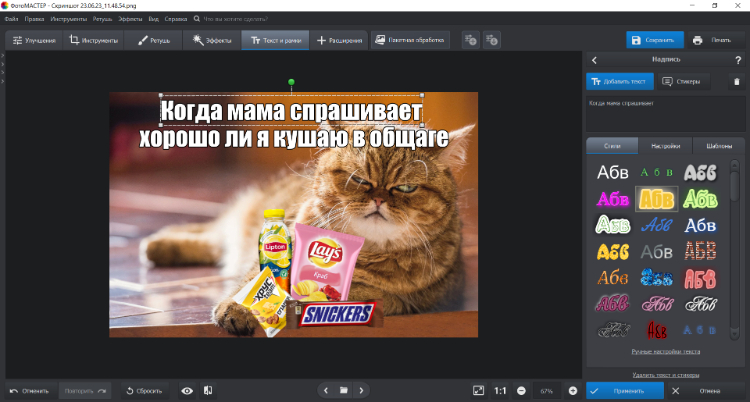This screenshot has height=402, width=750.
Task: Open the Эффекты menu in menu bar
Action: (130, 19)
